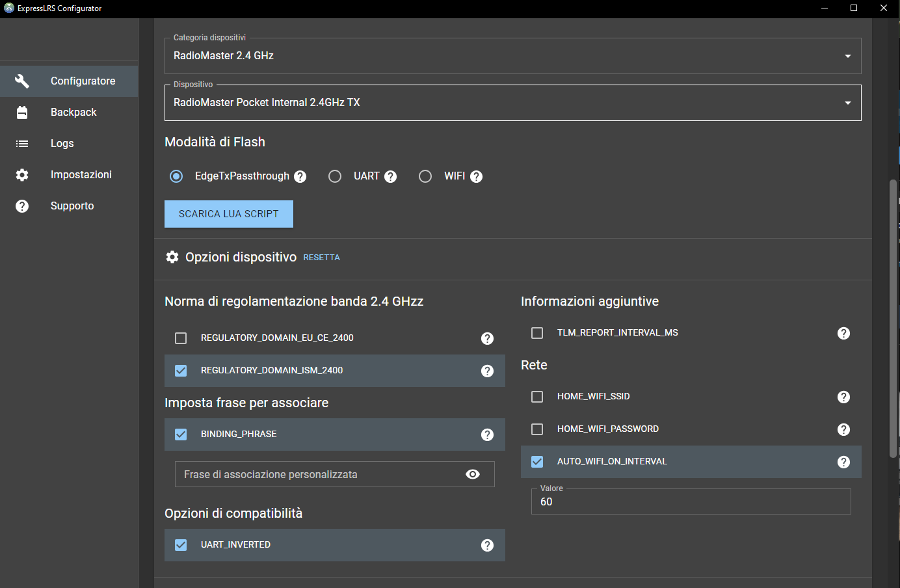This screenshot has width=900, height=588.
Task: Minimize the ExpressLRS Configurator window
Action: (825, 8)
